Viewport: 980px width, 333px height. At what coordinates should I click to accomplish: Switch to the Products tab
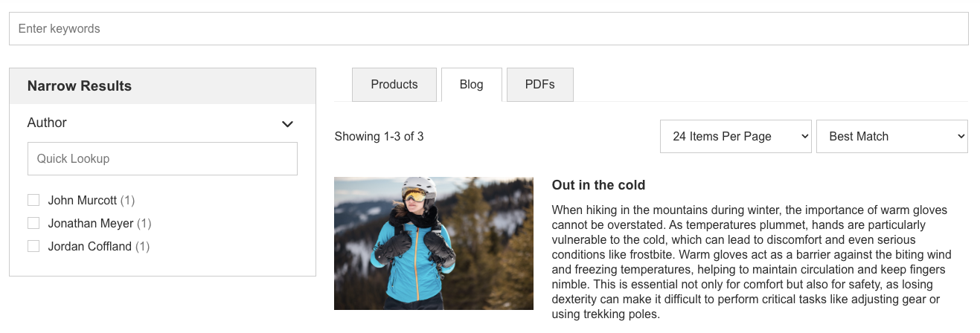394,85
